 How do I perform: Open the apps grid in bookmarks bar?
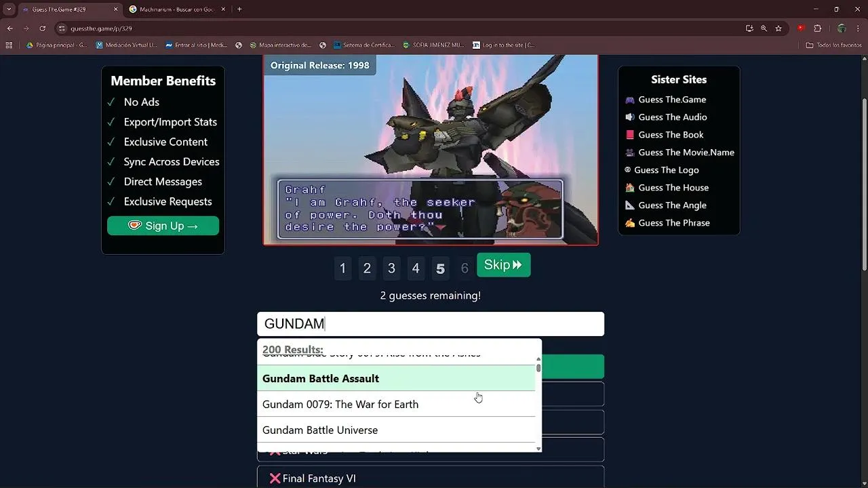(x=9, y=45)
